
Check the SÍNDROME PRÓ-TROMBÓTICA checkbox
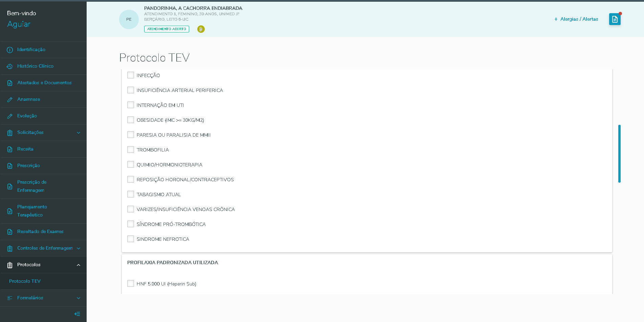tap(131, 224)
